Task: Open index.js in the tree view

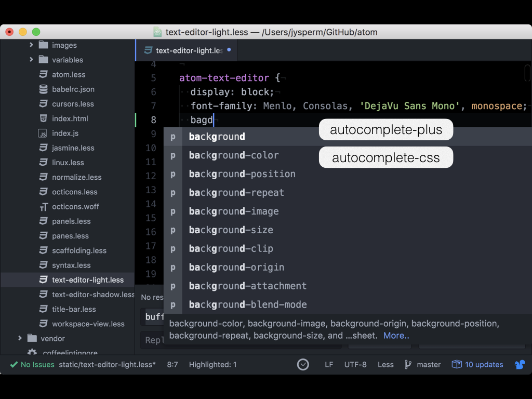Action: tap(65, 133)
